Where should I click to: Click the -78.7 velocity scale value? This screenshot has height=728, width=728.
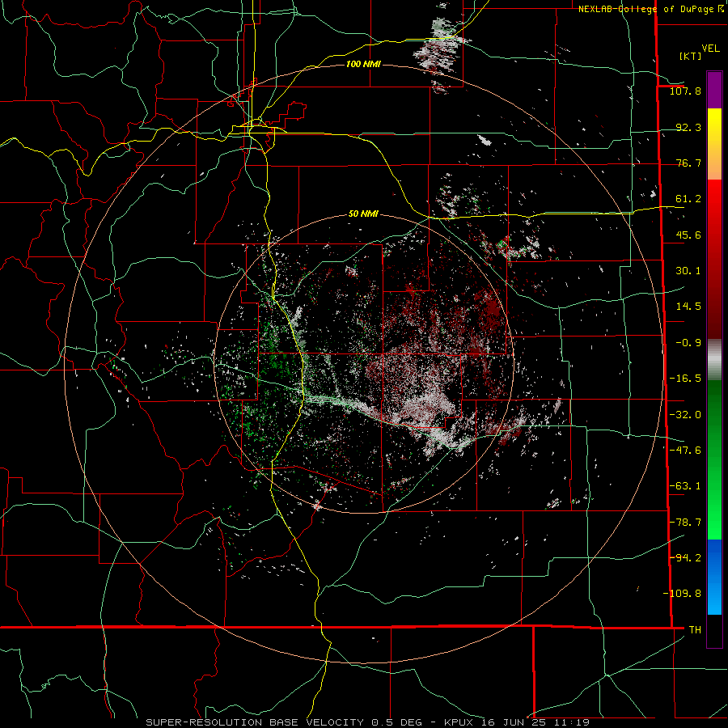pyautogui.click(x=685, y=523)
